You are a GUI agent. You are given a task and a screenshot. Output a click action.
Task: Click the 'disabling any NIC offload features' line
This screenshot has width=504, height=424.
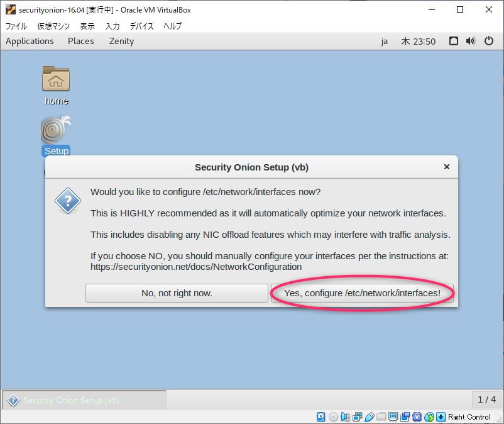(x=270, y=235)
